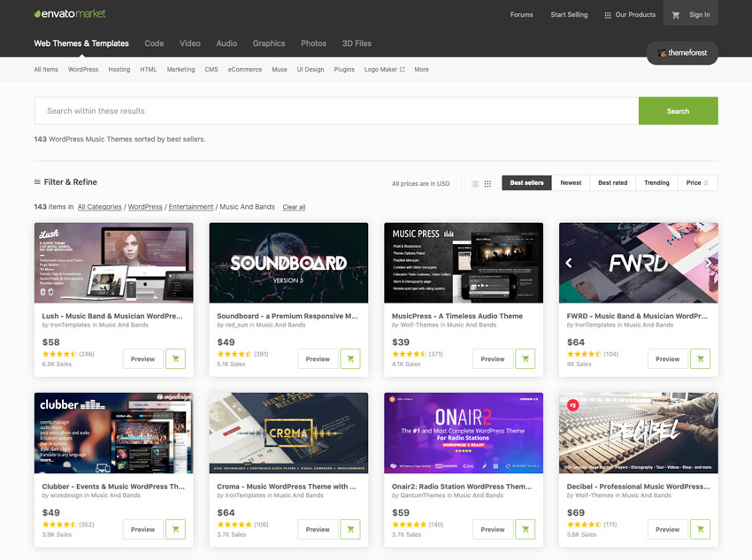Open Logo Maker external link

(x=384, y=70)
